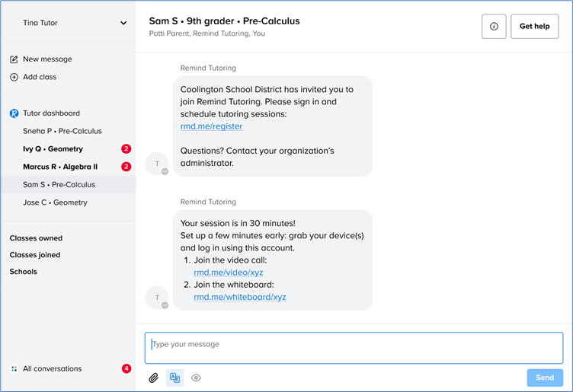Focus the Type your message field
This screenshot has width=573, height=392.
[354, 348]
